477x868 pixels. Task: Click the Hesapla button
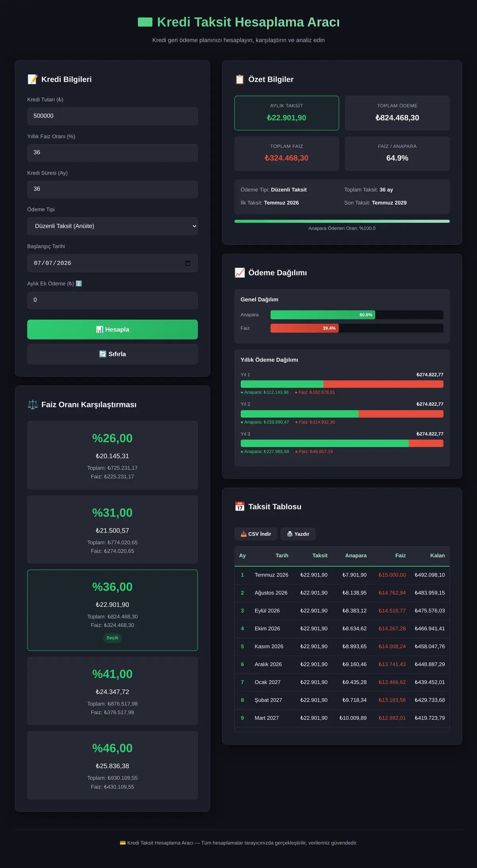(112, 329)
